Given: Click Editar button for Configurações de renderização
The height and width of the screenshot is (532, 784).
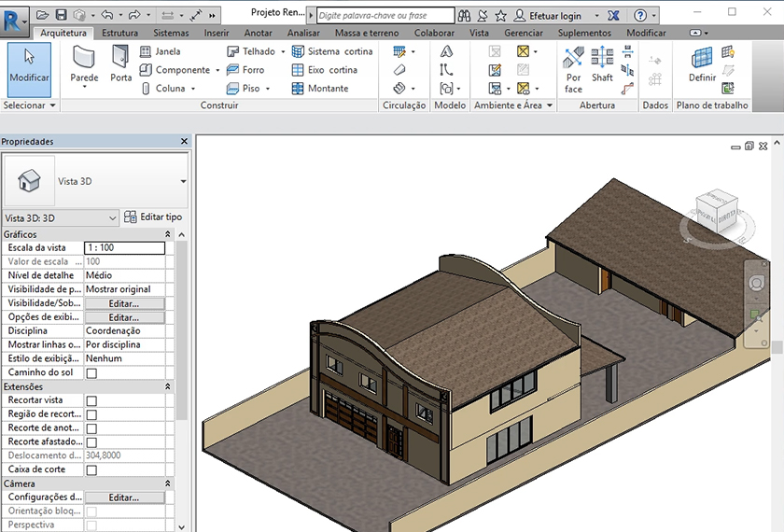Looking at the screenshot, I should click(123, 497).
